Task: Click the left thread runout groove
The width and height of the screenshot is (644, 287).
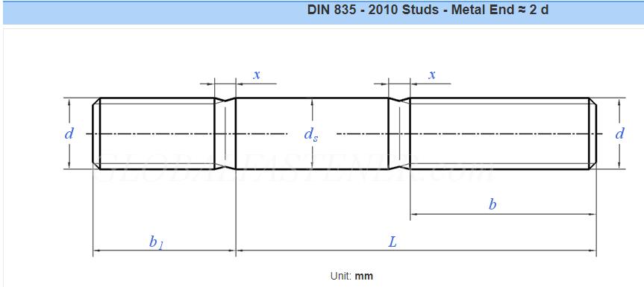Action: coord(225,133)
